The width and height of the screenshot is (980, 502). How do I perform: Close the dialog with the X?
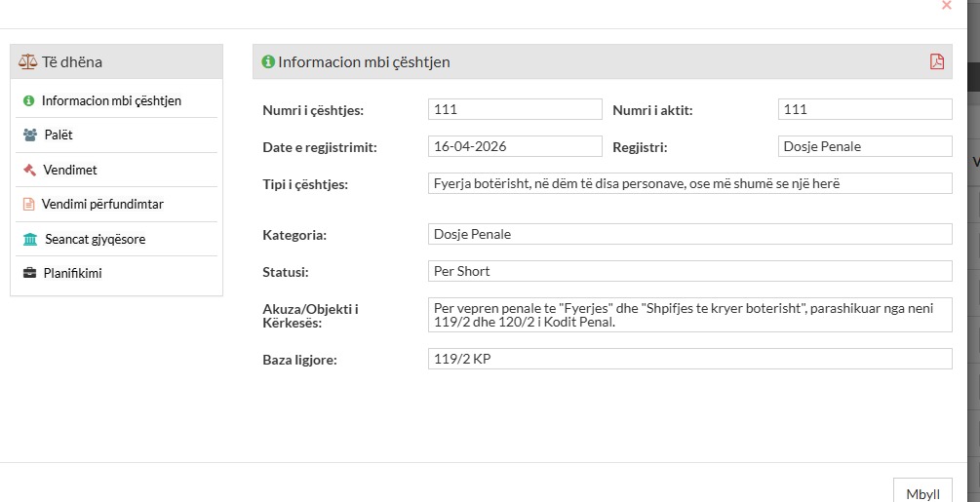click(946, 6)
